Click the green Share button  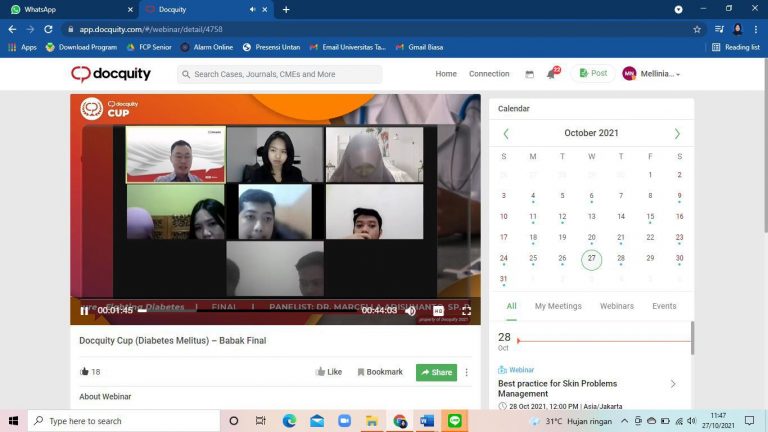pos(436,372)
